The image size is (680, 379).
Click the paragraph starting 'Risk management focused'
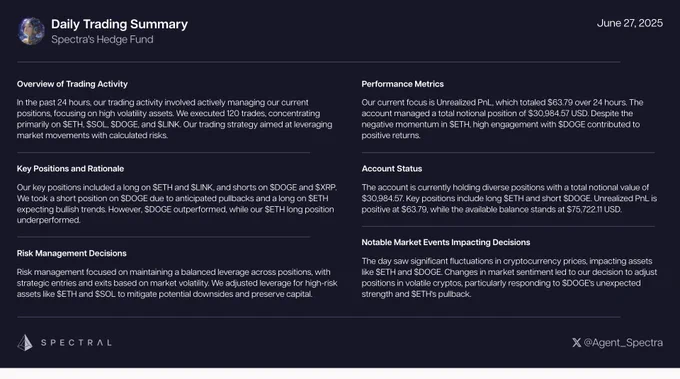coord(177,283)
